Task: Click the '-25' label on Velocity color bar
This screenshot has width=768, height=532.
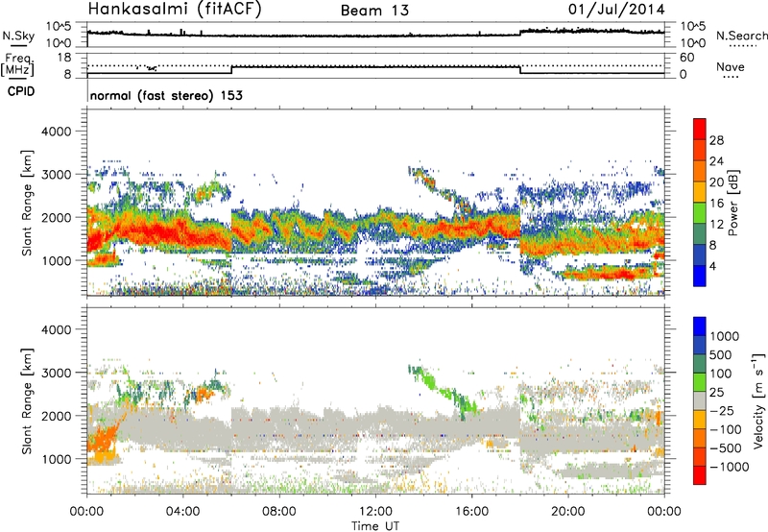Action: click(724, 410)
